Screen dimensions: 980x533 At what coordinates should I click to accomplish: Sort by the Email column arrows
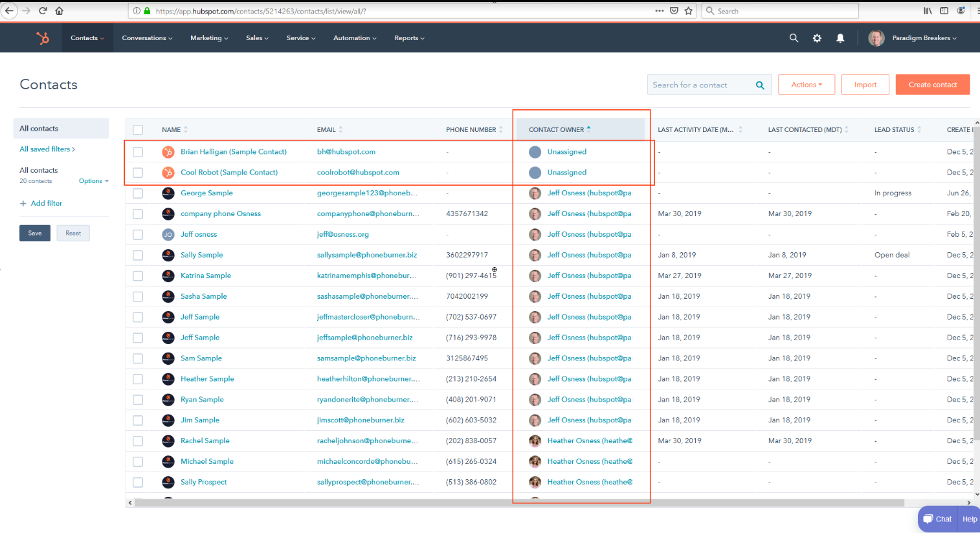coord(340,130)
